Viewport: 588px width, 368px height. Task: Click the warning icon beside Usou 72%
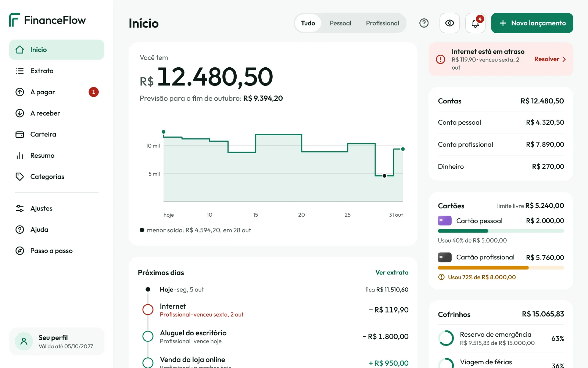[441, 277]
